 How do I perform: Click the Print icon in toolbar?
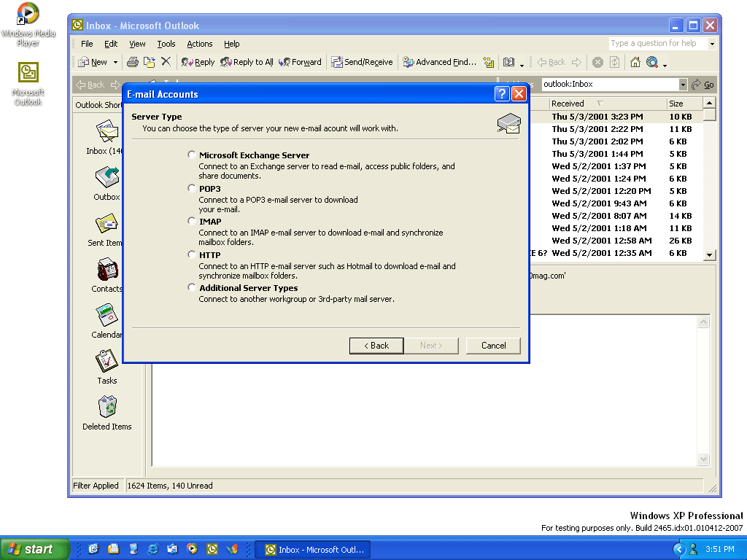click(133, 62)
